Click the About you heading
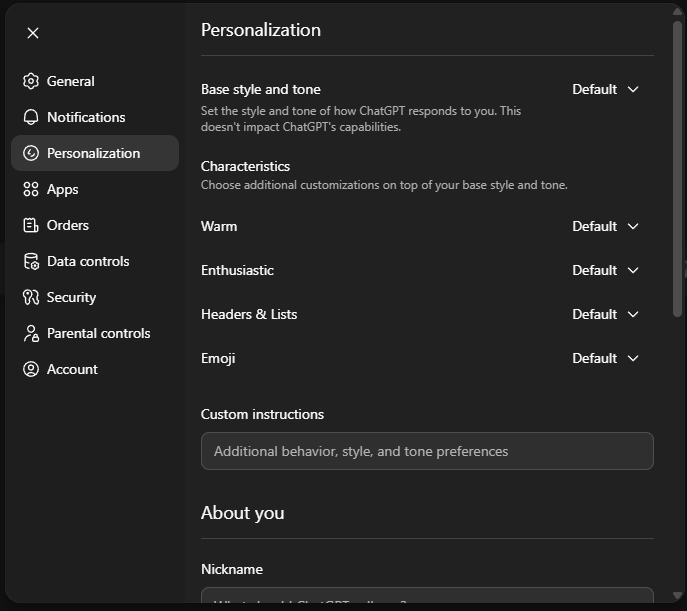The height and width of the screenshot is (611, 687). pos(243,513)
